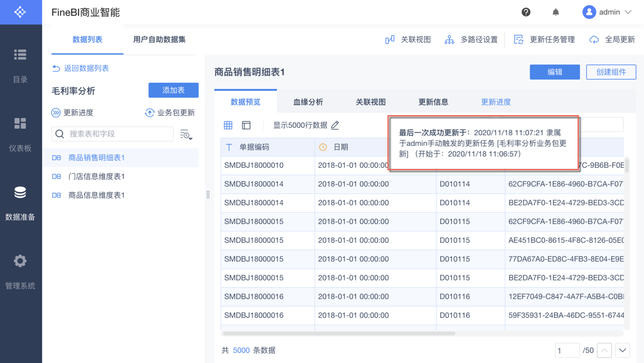Switch to 更新信息 tab

coord(434,102)
